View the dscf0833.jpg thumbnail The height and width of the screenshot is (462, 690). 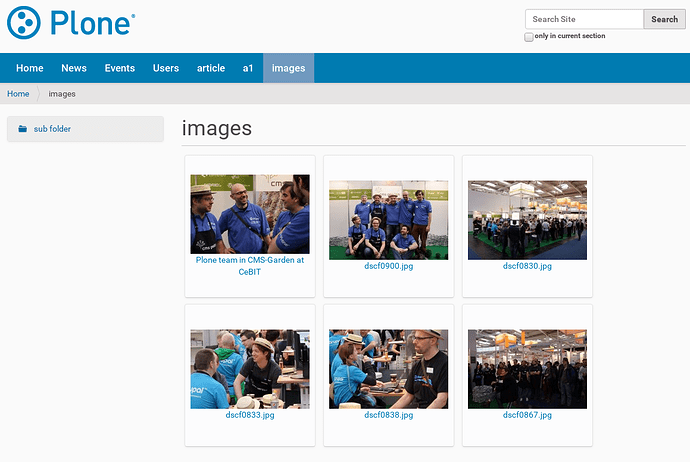(x=250, y=369)
